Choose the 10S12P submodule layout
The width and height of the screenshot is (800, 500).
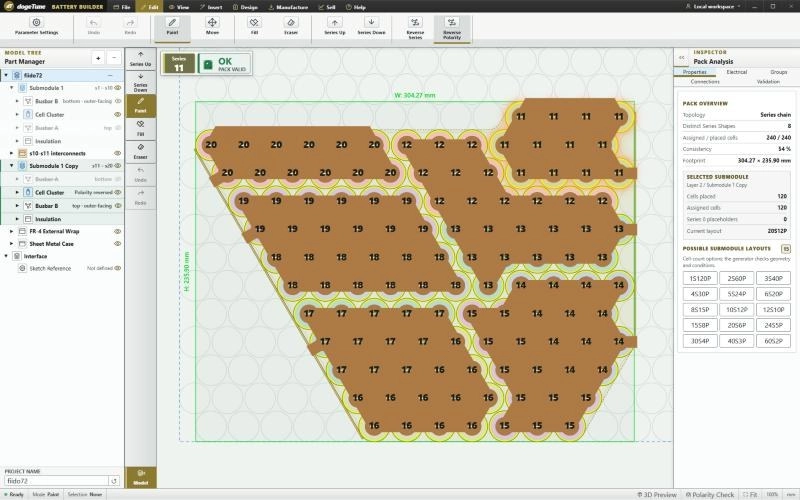[x=737, y=310]
